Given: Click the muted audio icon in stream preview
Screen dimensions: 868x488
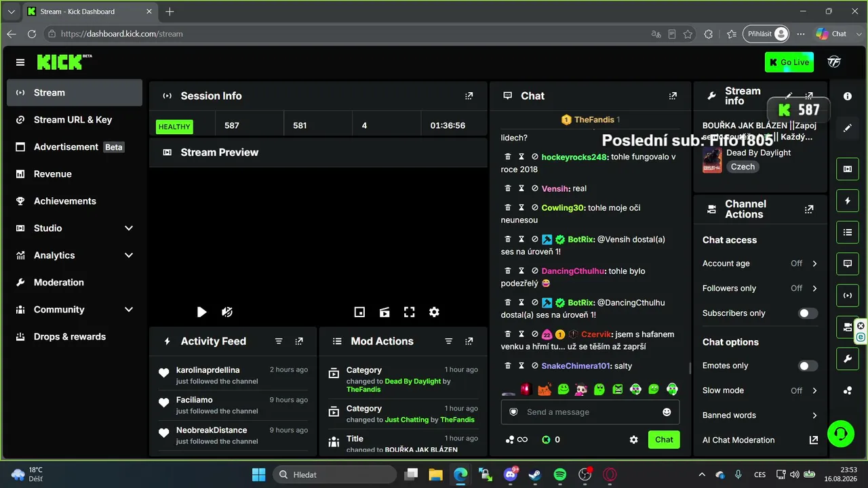Looking at the screenshot, I should [x=227, y=312].
